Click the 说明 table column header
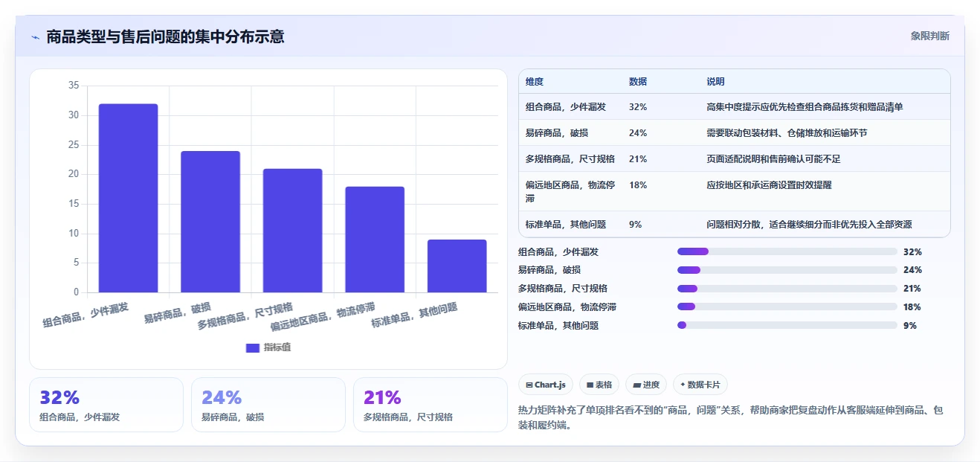Image resolution: width=980 pixels, height=462 pixels. [716, 82]
